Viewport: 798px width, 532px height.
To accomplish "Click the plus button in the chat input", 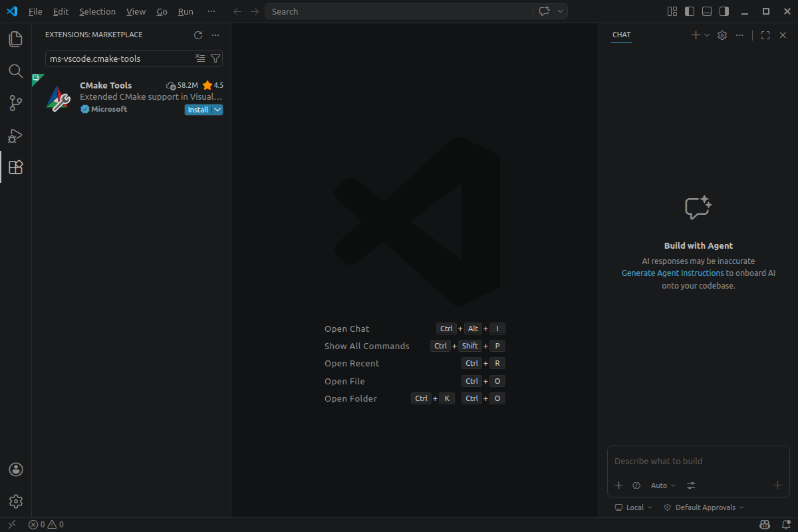I will pyautogui.click(x=777, y=485).
